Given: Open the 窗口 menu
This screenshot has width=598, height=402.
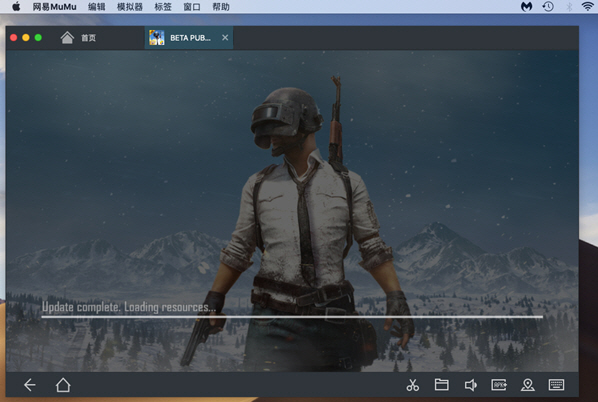Looking at the screenshot, I should pos(192,6).
